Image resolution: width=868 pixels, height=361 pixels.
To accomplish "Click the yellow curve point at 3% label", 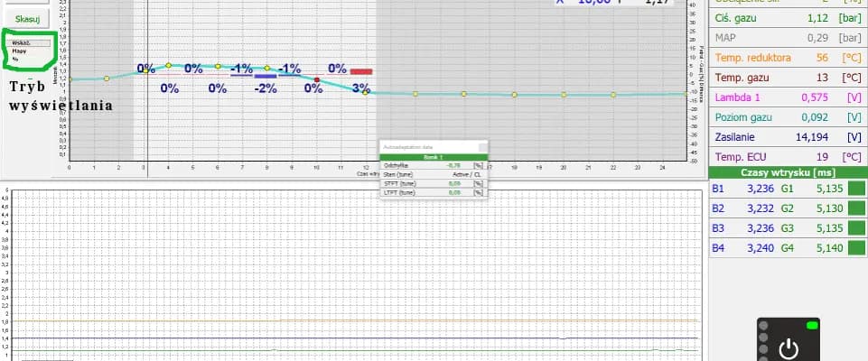I will (x=365, y=93).
